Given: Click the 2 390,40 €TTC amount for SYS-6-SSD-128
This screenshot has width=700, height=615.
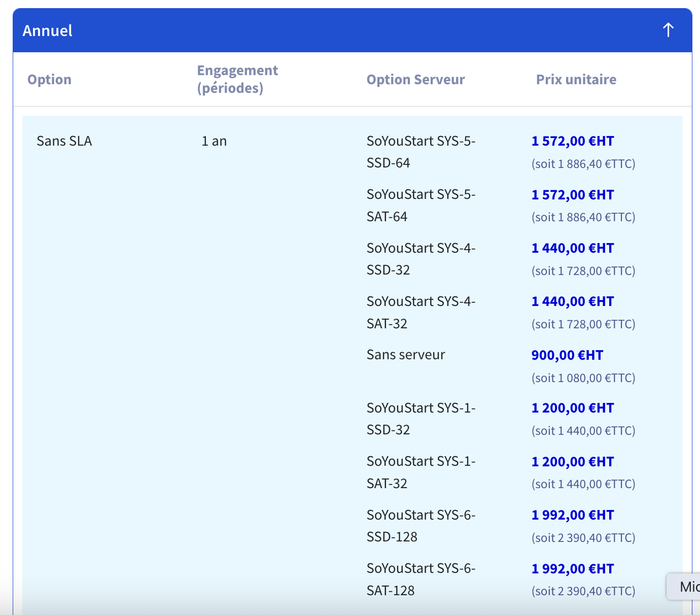Looking at the screenshot, I should tap(583, 538).
